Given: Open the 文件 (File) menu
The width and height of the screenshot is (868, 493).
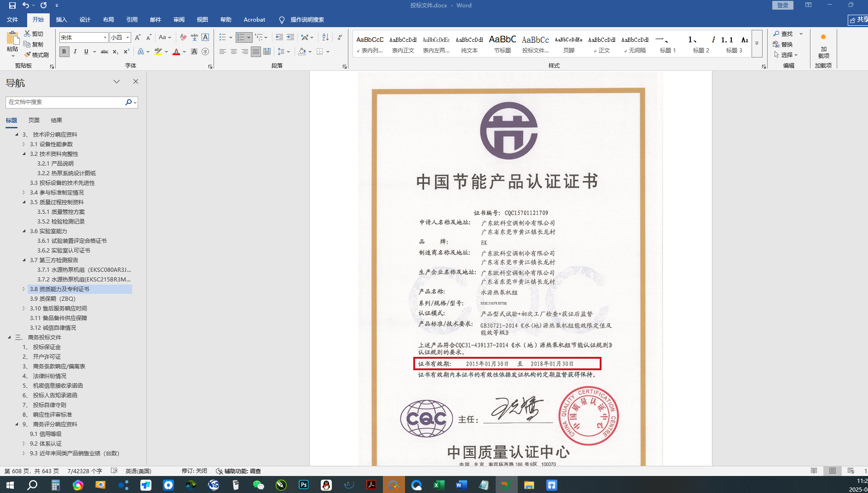Looking at the screenshot, I should click(12, 20).
